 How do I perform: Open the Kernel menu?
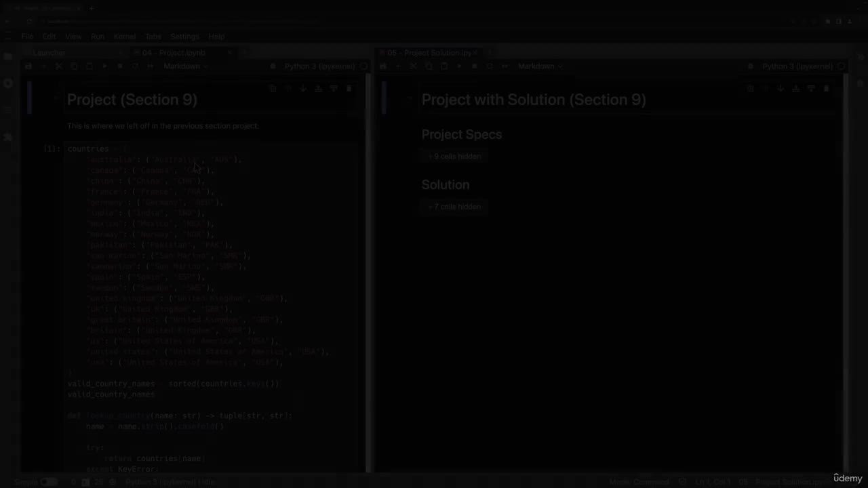click(125, 37)
